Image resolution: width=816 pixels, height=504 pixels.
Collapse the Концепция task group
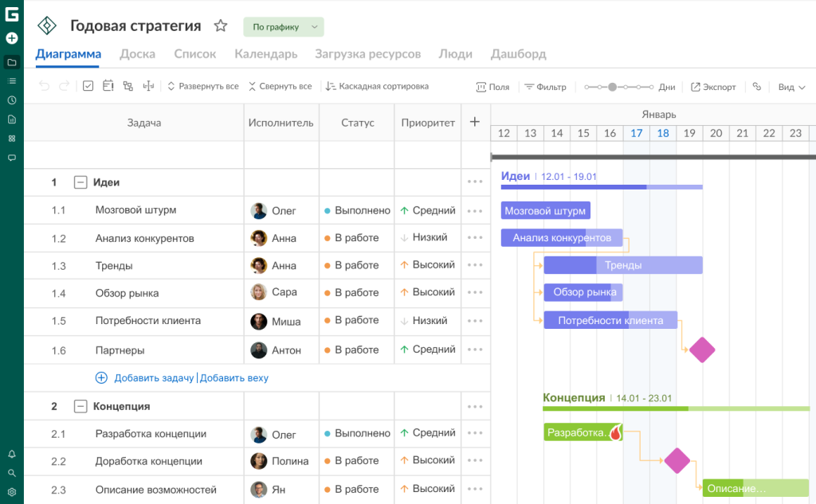[80, 406]
